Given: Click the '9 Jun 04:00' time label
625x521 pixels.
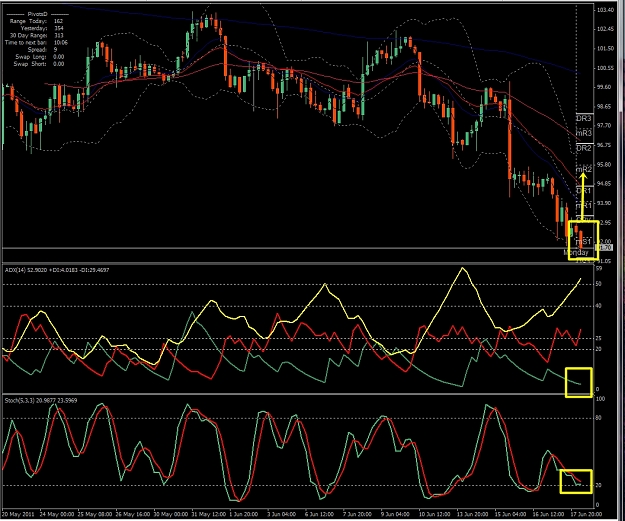Looking at the screenshot, I should 395,514.
